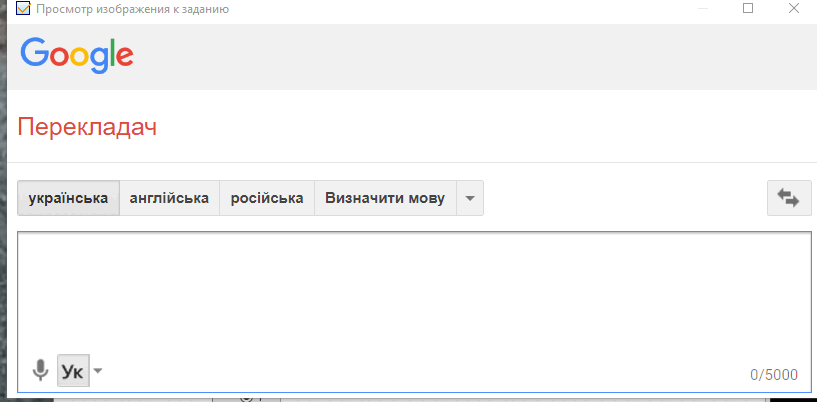Choose Визначити мову language detection

(385, 198)
